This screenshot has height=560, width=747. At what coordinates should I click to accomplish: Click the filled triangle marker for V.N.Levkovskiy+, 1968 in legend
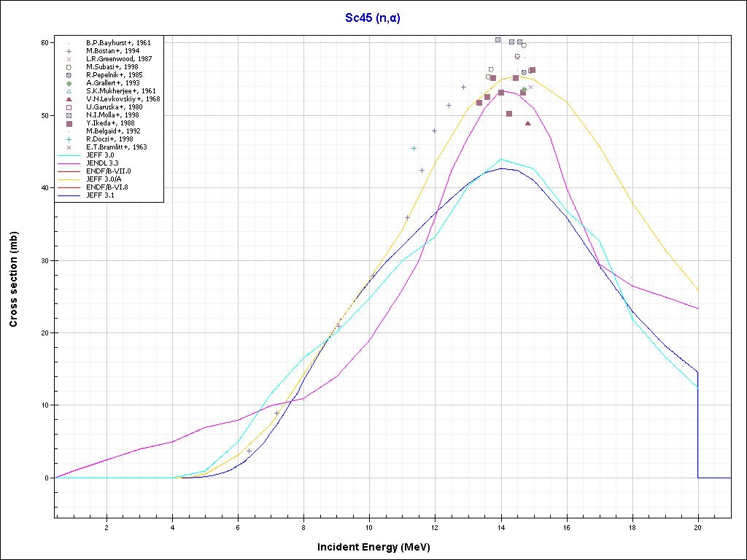69,99
